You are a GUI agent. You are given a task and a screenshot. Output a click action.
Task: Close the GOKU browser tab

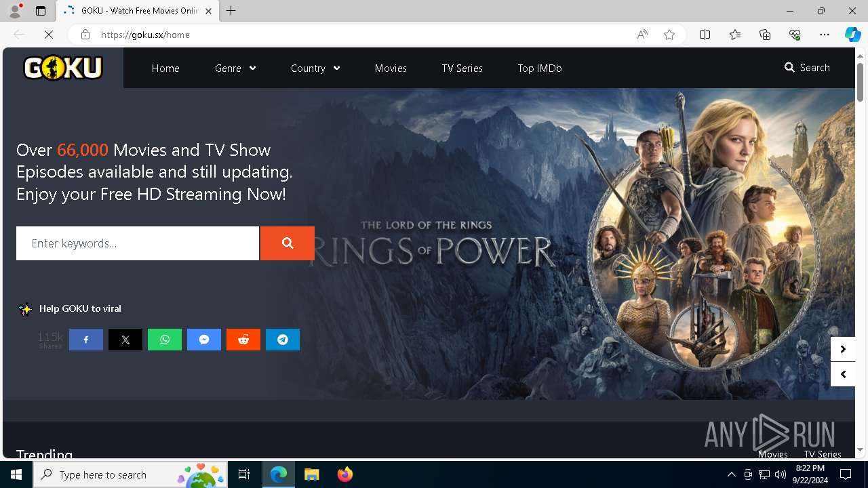coord(208,11)
